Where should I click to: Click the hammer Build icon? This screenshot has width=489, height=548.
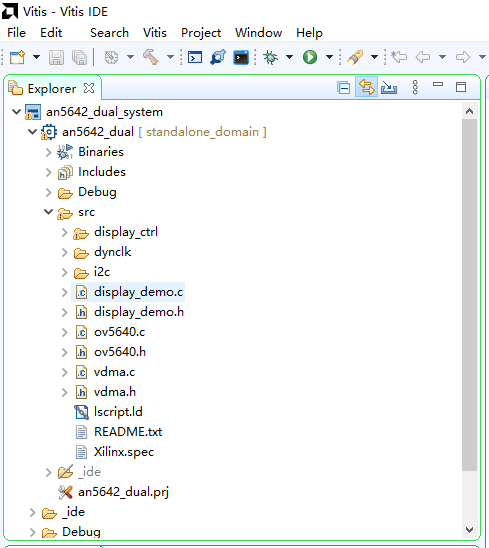click(x=151, y=57)
